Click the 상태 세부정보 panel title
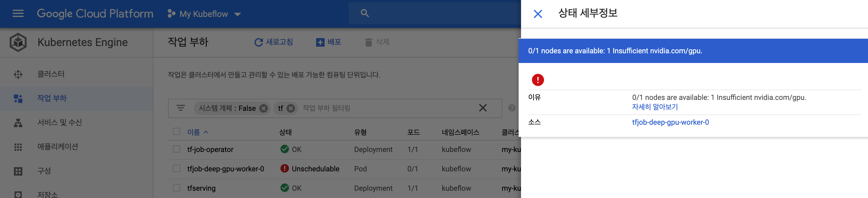This screenshot has width=868, height=198. click(x=588, y=13)
